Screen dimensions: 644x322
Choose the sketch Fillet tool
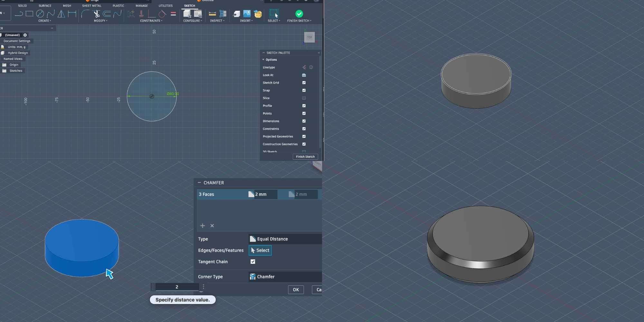pos(85,14)
